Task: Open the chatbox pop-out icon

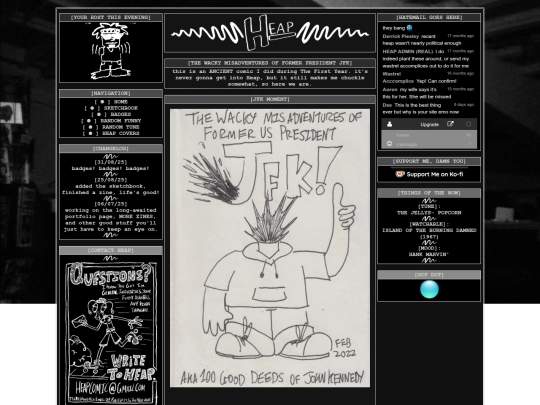Action: point(450,124)
